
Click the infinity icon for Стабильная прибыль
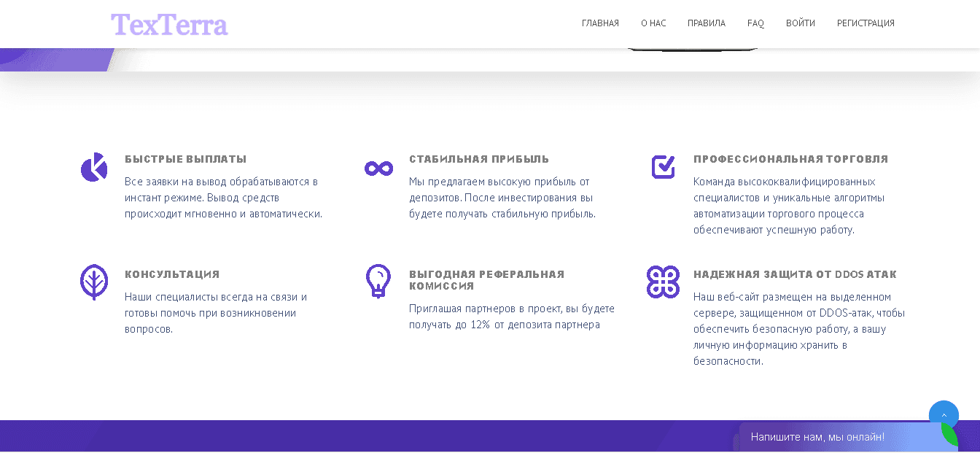[x=378, y=168]
